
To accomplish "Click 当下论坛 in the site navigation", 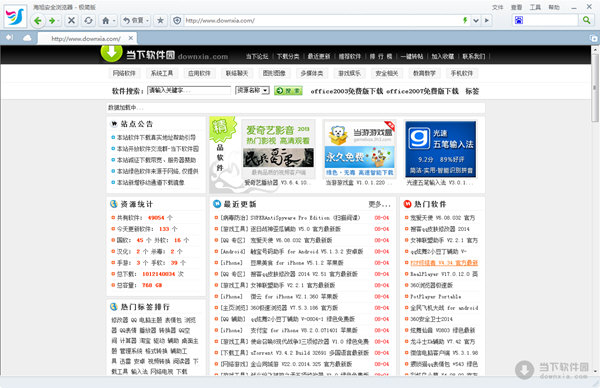I will pos(257,56).
